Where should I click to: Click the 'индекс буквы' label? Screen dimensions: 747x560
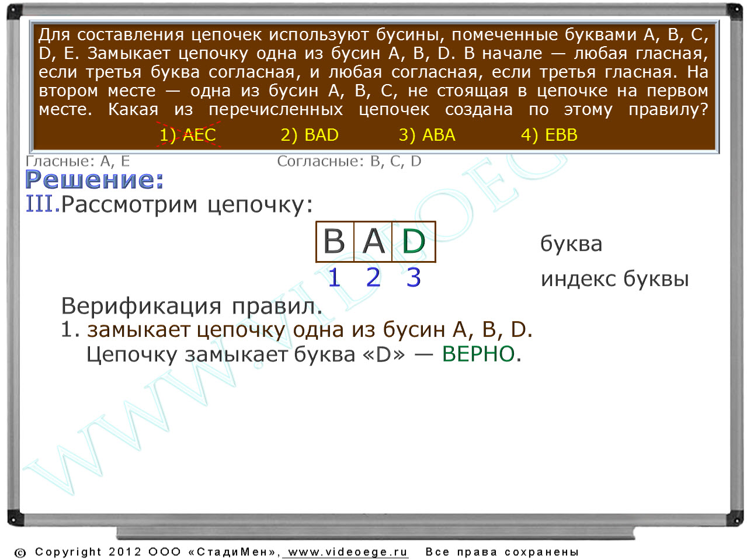coord(615,279)
